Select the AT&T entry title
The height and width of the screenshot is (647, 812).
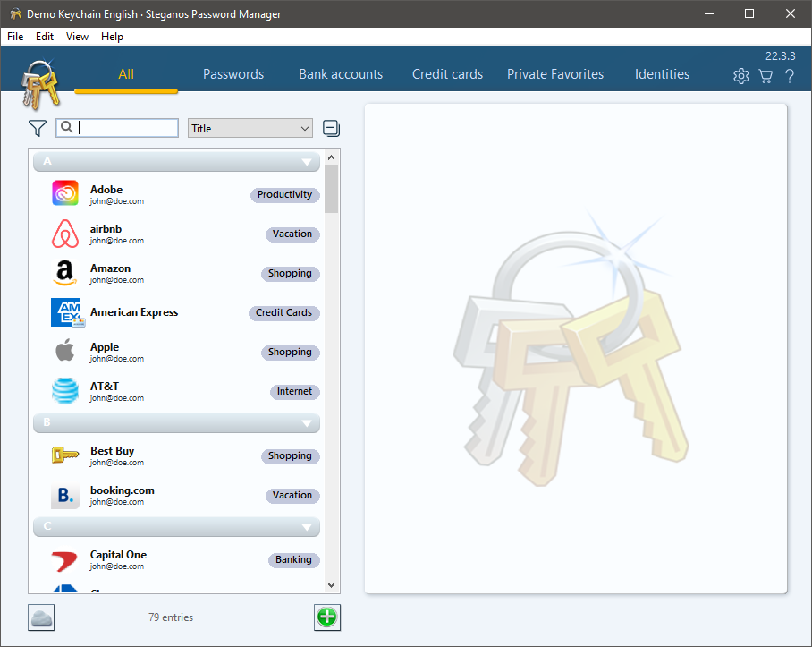pos(105,387)
